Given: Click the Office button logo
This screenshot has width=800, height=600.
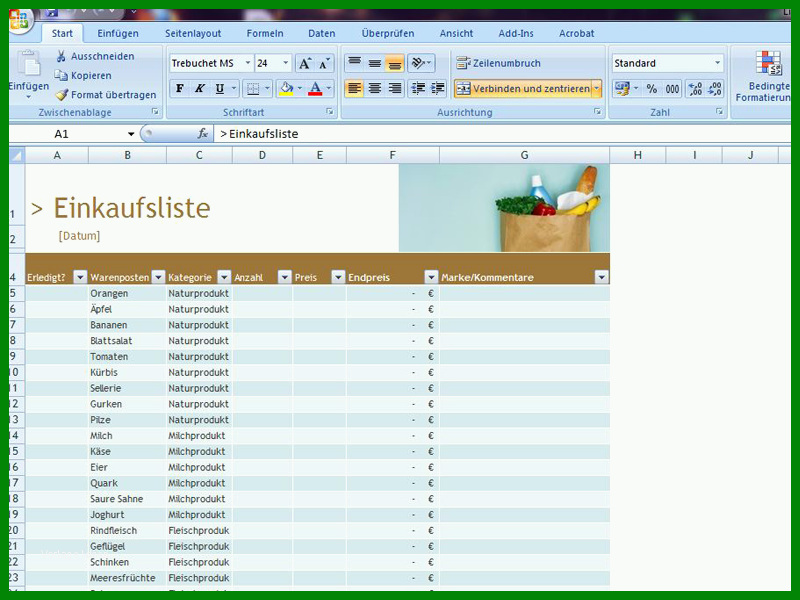Looking at the screenshot, I should (x=19, y=19).
